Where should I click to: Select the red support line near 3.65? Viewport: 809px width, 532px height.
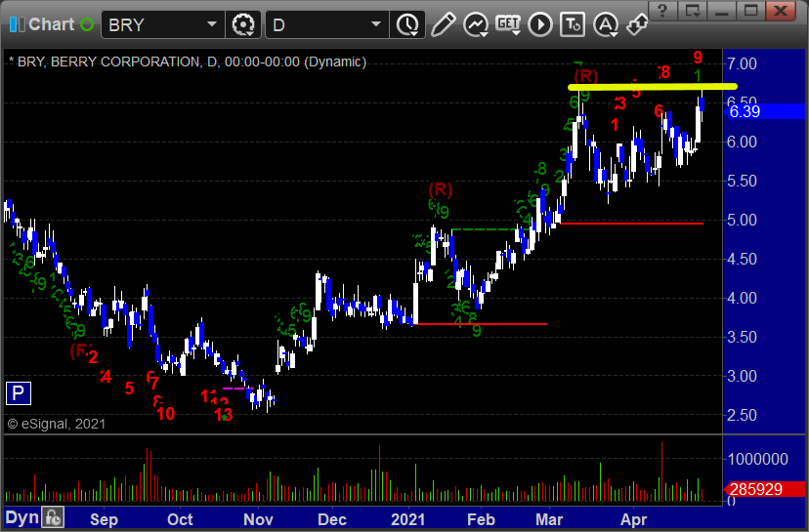[481, 324]
